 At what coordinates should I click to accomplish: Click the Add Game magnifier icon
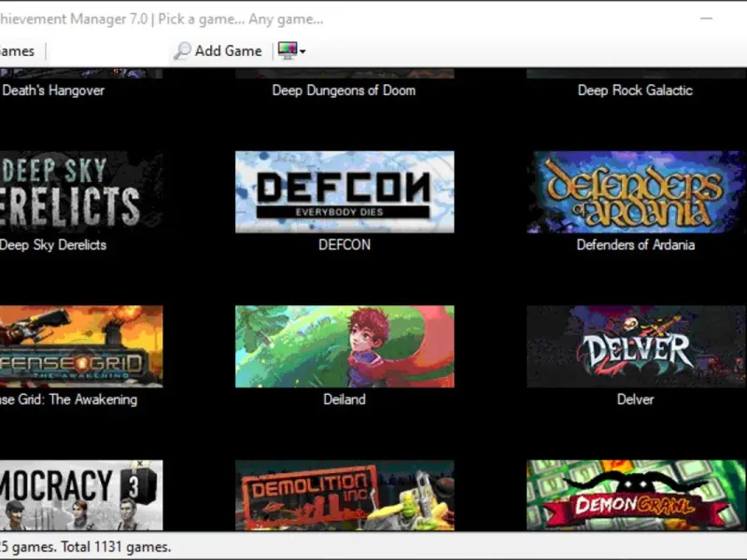coord(182,50)
